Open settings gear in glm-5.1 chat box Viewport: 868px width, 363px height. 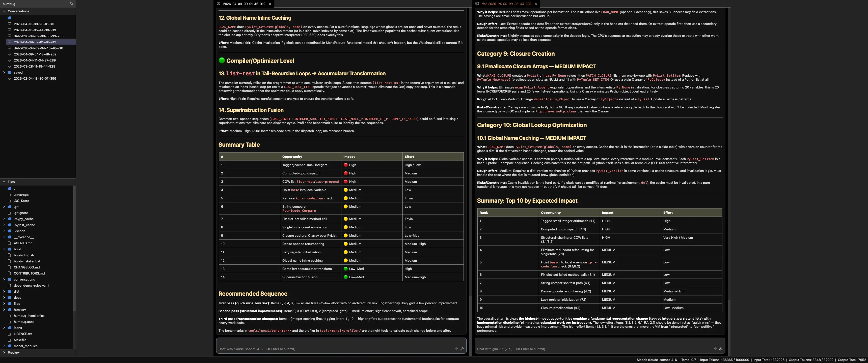[720, 349]
